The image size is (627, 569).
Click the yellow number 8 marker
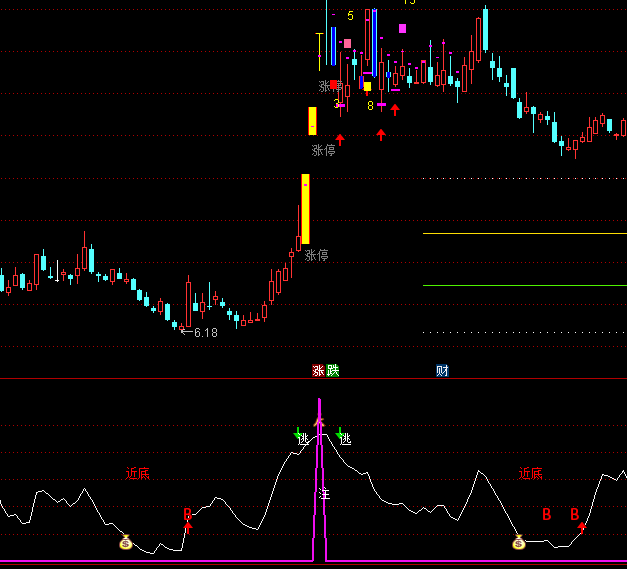(x=370, y=106)
